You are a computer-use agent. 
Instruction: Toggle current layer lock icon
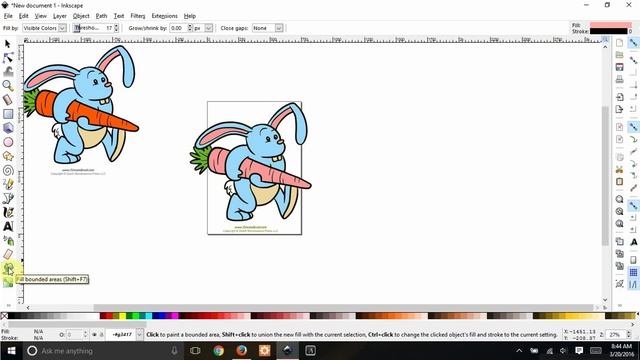pos(102,335)
